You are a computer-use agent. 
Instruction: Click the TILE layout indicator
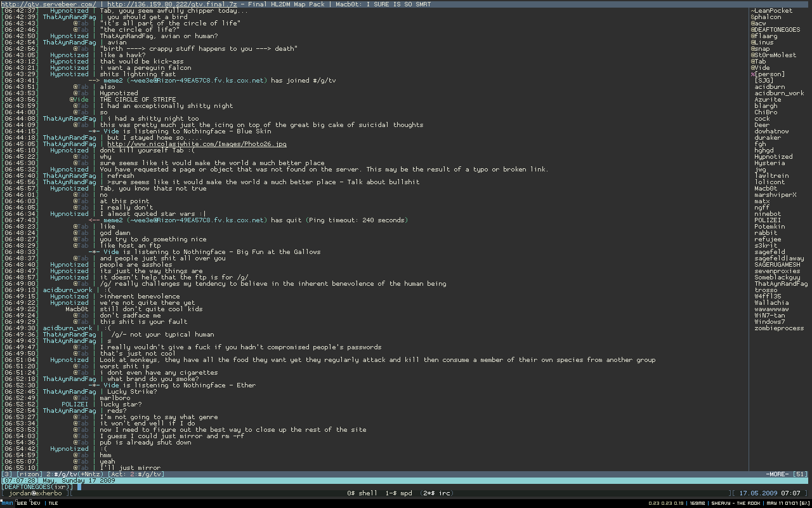[x=53, y=503]
